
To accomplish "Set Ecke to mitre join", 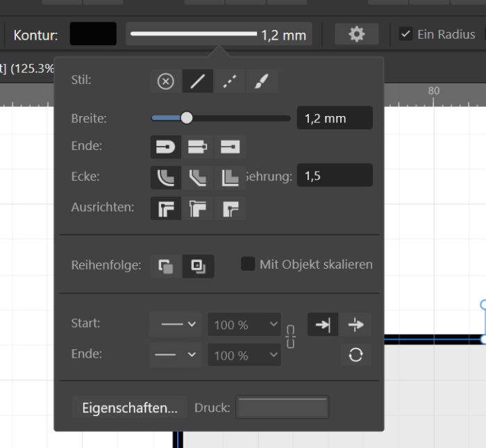I will 230,178.
